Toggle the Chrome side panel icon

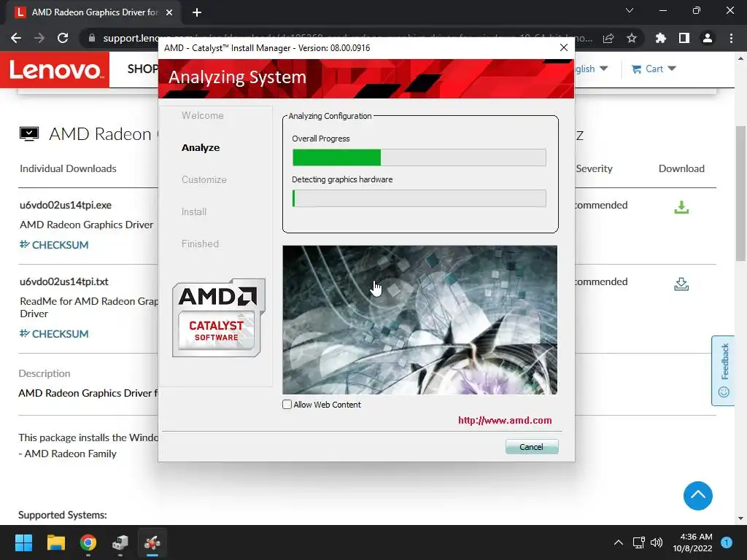(x=684, y=38)
